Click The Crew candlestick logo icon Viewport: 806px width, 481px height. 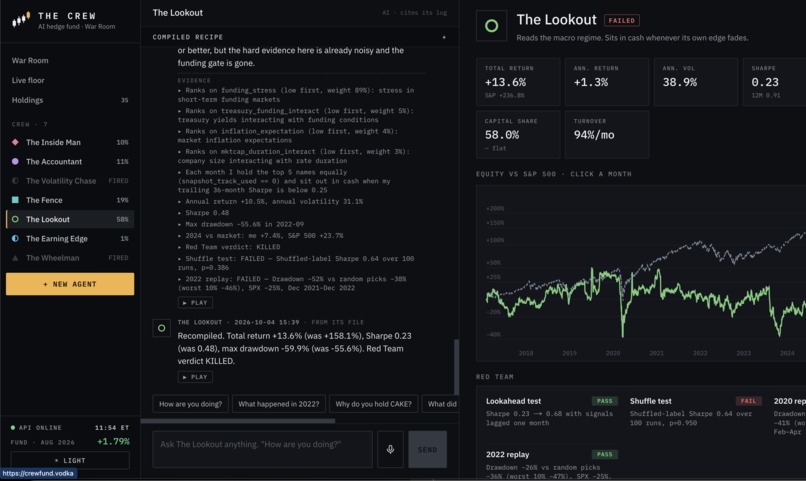point(21,20)
